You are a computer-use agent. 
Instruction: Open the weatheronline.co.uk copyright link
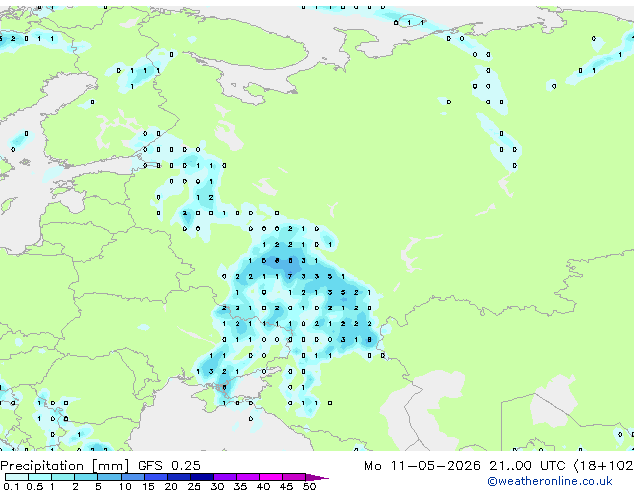coord(550,481)
